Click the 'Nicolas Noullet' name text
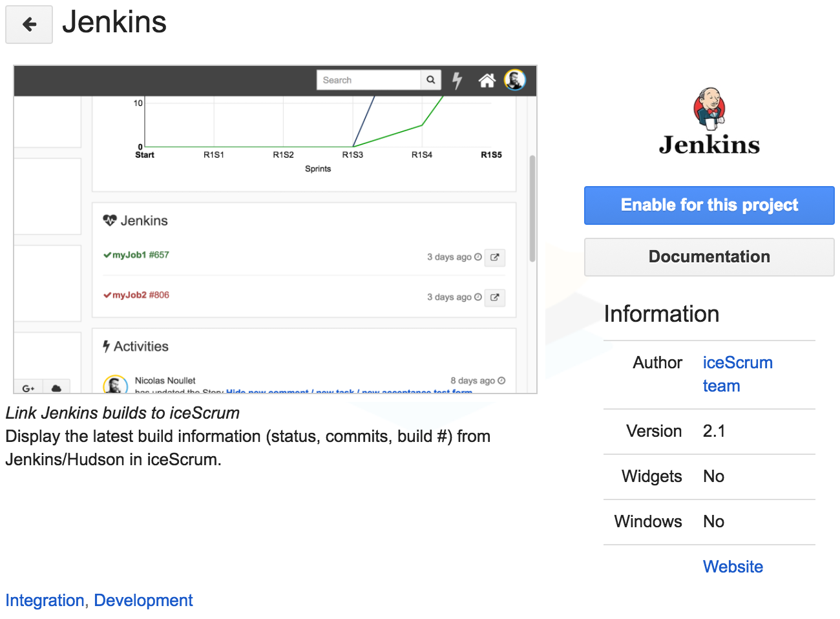 [165, 381]
